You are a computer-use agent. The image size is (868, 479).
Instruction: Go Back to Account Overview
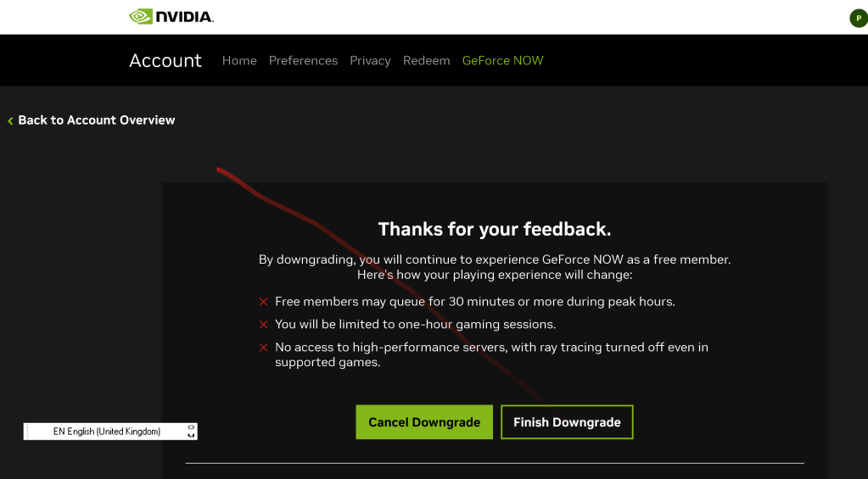[x=92, y=120]
